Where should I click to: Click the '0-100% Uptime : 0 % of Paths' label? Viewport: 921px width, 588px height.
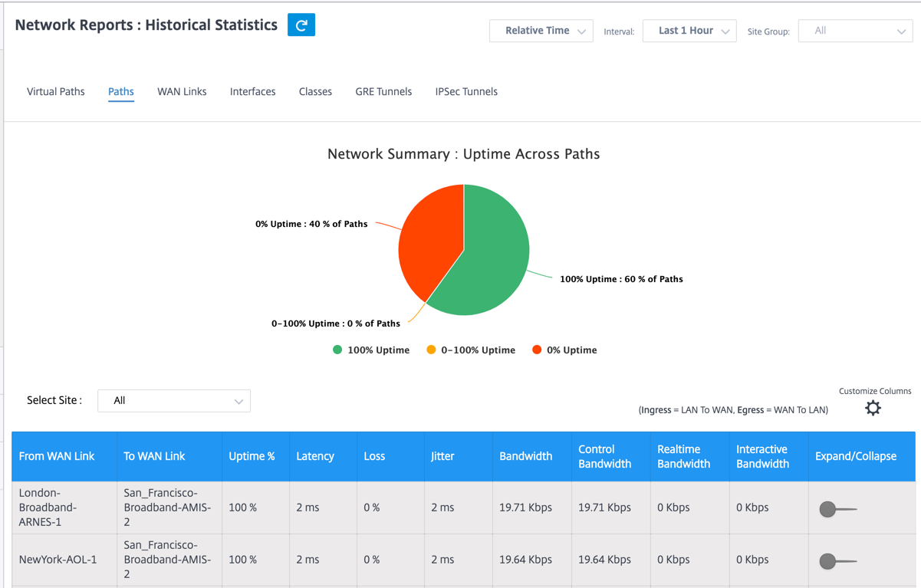point(336,324)
